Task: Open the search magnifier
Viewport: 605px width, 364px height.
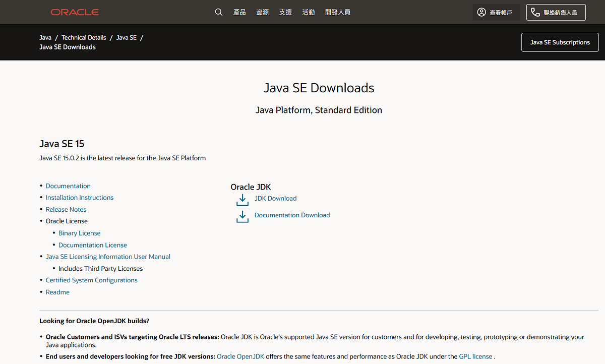Action: point(218,12)
